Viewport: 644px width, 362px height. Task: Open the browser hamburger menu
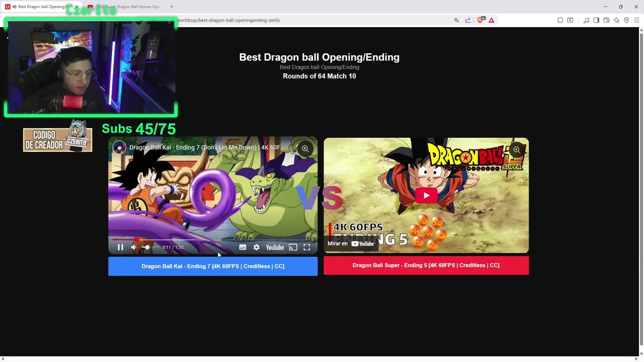click(636, 20)
